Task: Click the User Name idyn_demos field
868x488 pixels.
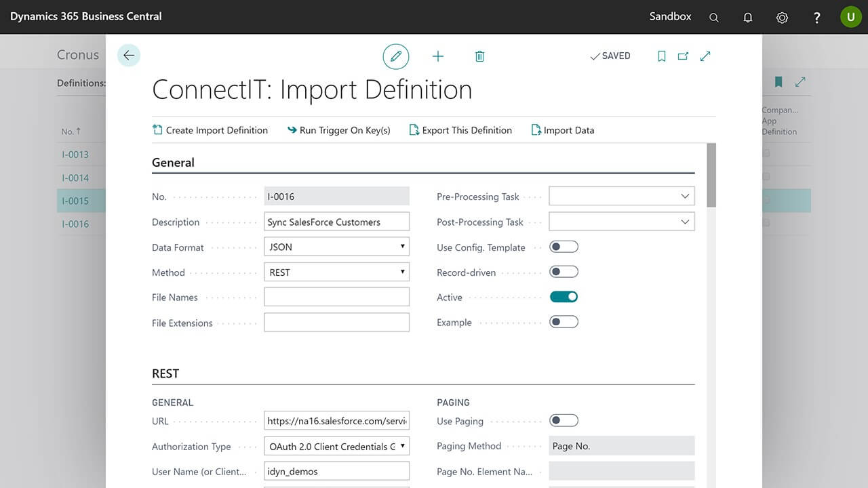Action: click(336, 471)
